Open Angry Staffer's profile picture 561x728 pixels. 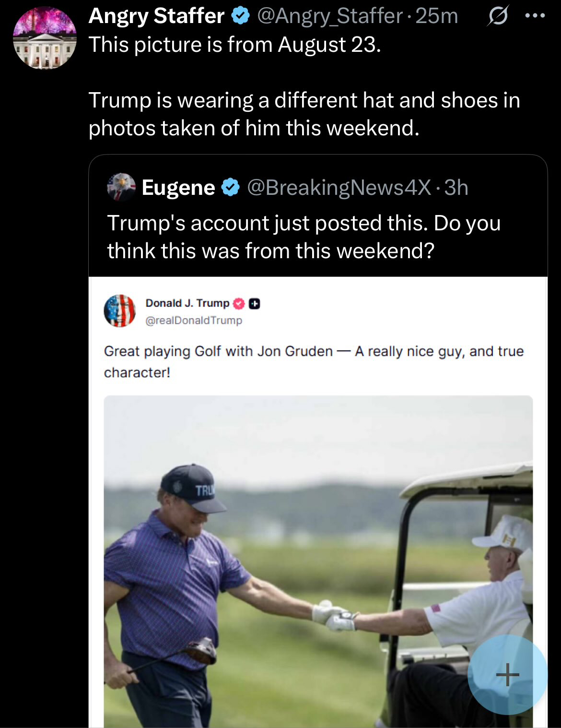tap(45, 38)
